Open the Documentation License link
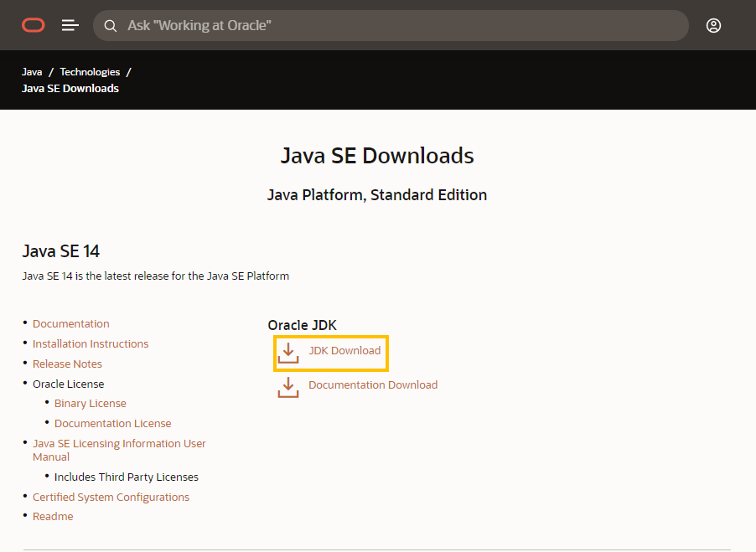The width and height of the screenshot is (756, 552). point(113,423)
